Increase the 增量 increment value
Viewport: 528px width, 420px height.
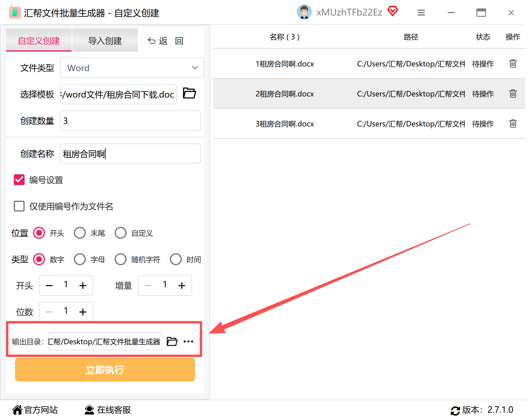182,286
